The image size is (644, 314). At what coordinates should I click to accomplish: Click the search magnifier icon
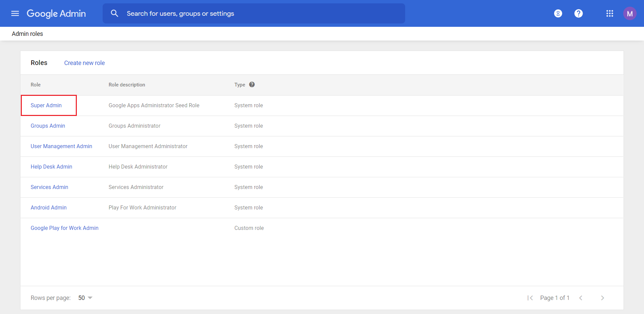pyautogui.click(x=114, y=13)
